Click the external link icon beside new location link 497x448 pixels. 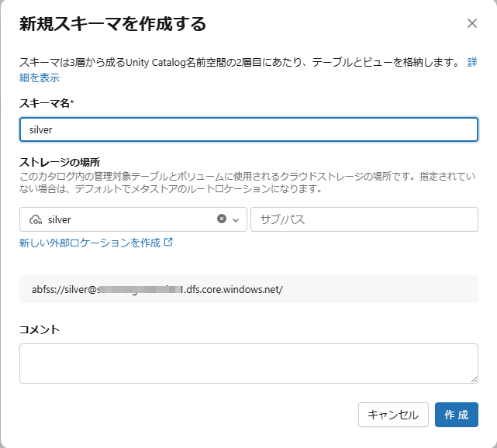point(168,243)
